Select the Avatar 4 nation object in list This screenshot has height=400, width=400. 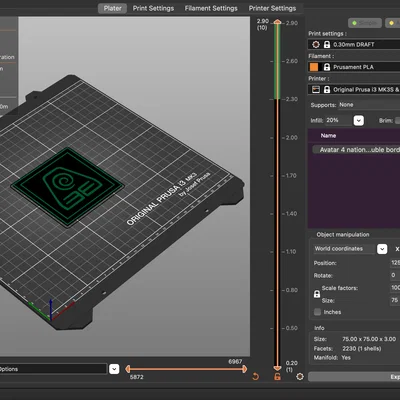[x=356, y=150]
